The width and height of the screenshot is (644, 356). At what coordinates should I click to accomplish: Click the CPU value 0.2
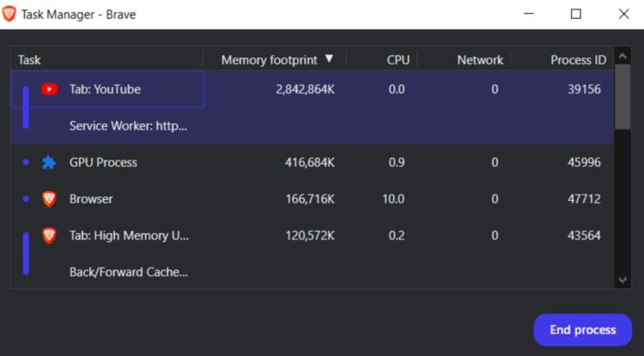point(397,236)
